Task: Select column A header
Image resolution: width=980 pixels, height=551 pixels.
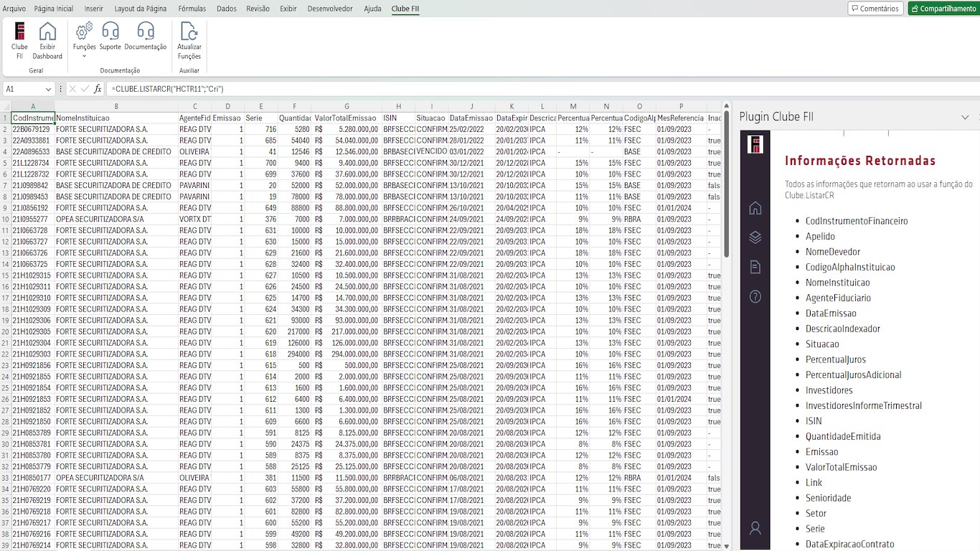Action: click(x=32, y=106)
